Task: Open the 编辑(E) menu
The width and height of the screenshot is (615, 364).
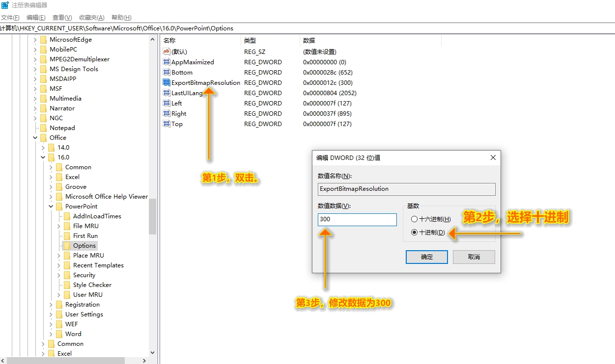Action: point(36,17)
